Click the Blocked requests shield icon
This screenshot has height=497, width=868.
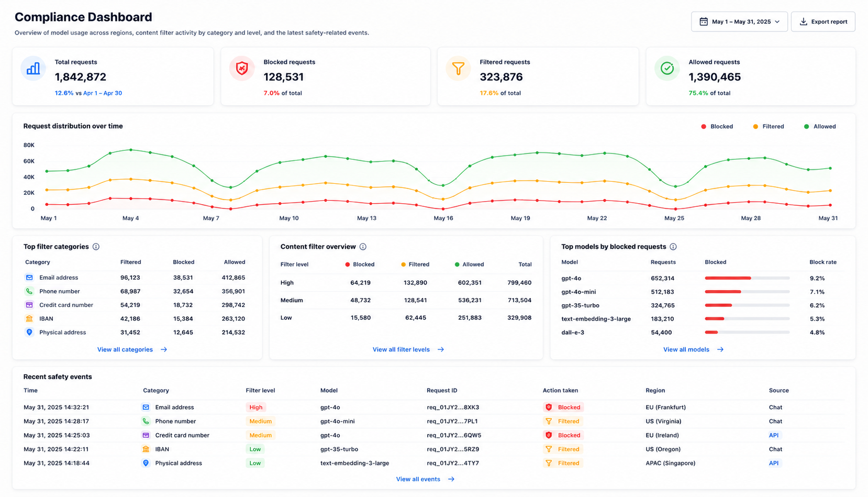242,68
